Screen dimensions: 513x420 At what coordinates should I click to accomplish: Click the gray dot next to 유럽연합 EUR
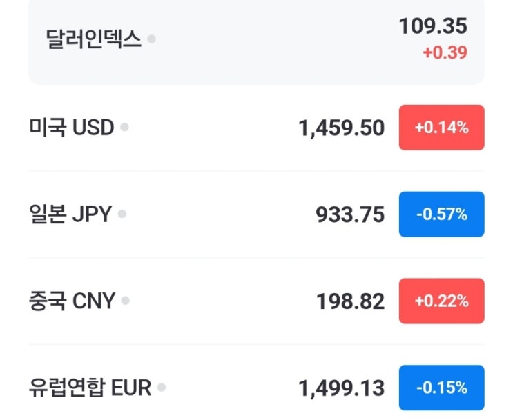click(162, 388)
